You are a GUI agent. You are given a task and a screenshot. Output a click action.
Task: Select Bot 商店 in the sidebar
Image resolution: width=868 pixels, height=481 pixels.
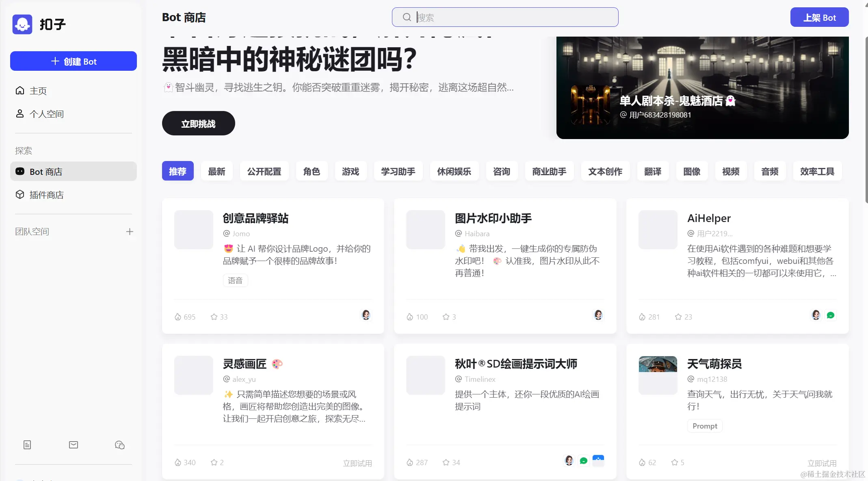(73, 172)
